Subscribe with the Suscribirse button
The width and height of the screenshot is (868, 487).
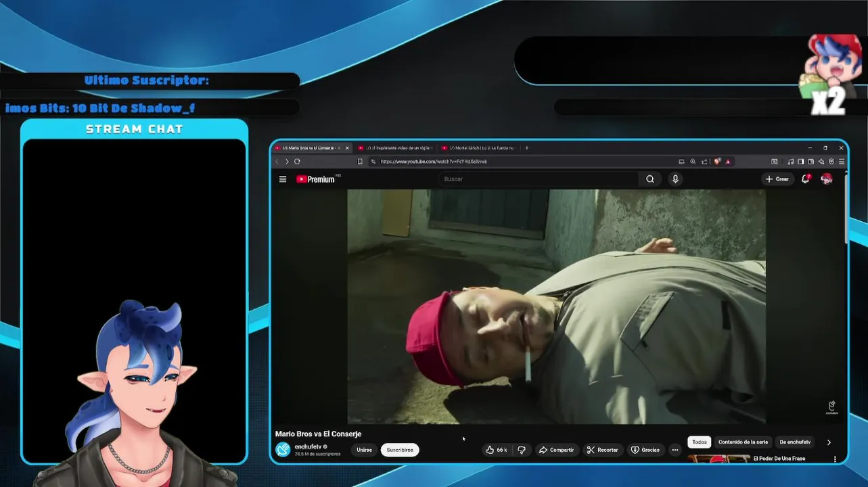point(400,450)
